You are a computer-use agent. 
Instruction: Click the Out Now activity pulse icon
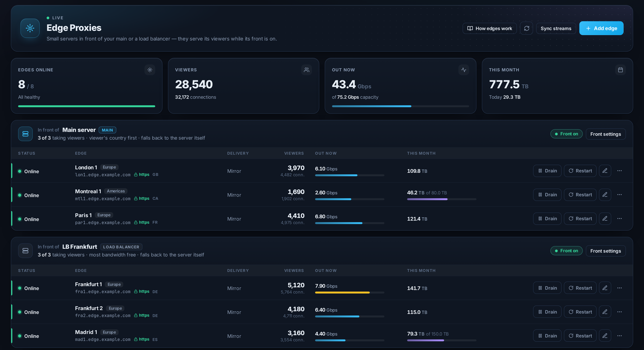coord(464,70)
